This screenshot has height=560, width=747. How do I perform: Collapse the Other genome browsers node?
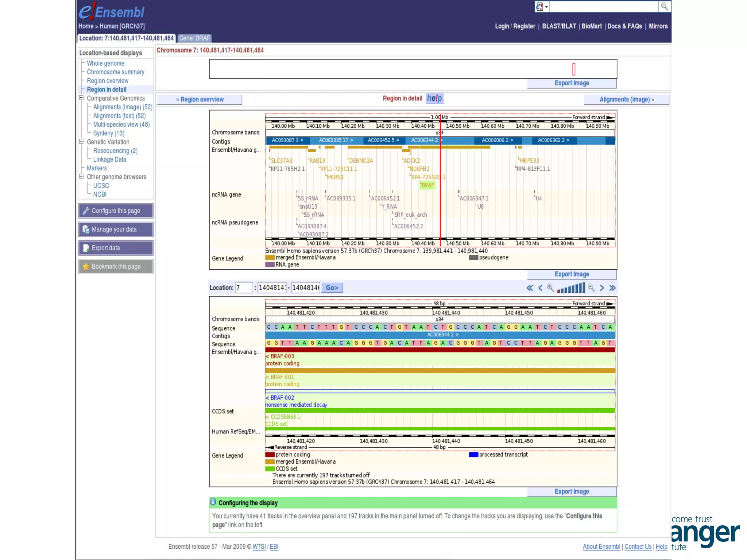[82, 177]
